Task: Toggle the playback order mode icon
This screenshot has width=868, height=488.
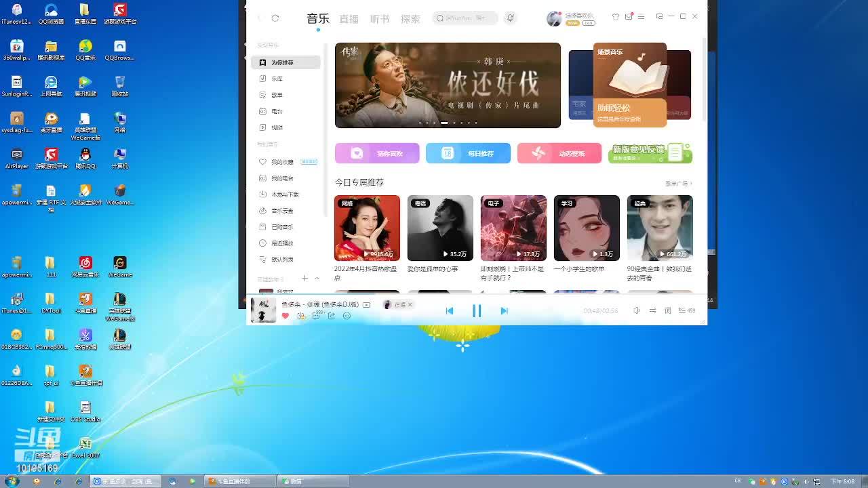Action: pos(652,310)
